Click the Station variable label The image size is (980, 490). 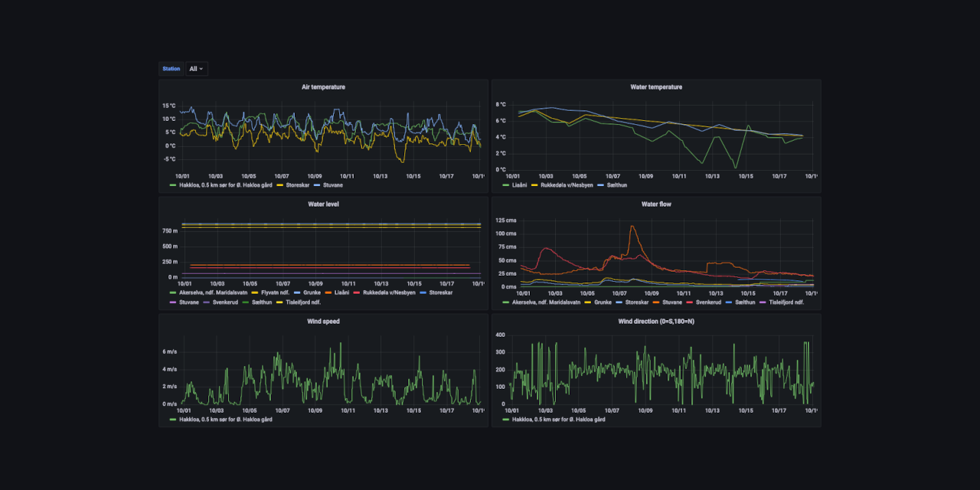coord(171,69)
